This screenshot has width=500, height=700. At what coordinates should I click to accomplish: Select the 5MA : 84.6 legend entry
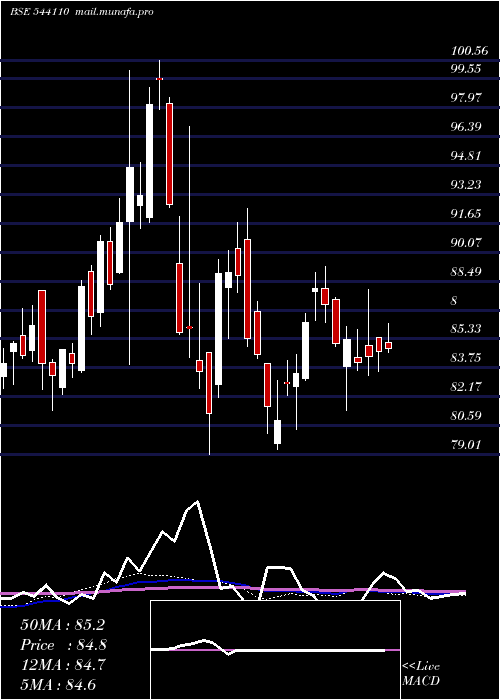point(58,684)
